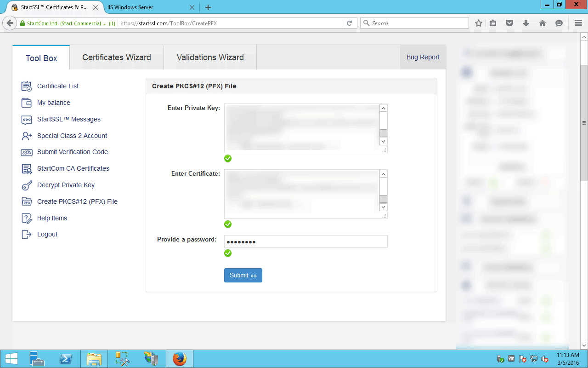Viewport: 588px width, 368px height.
Task: Open Validations Wizard tab
Action: coord(210,57)
